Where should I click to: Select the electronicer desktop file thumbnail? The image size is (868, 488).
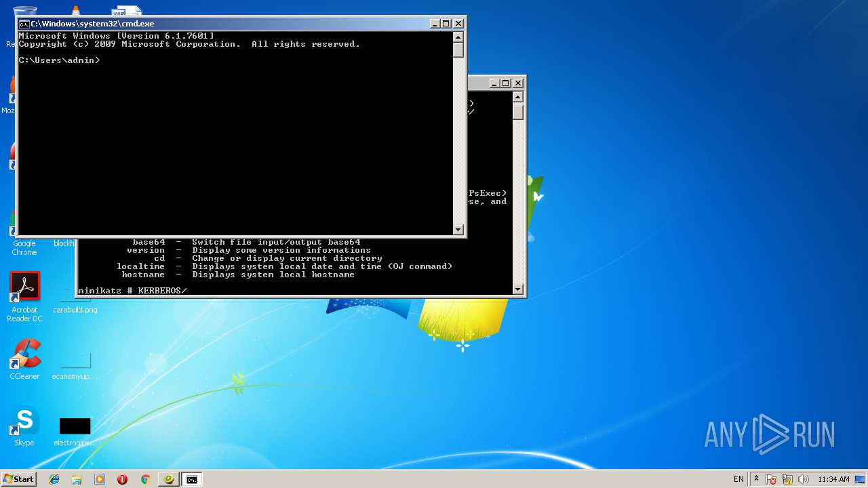coord(75,426)
